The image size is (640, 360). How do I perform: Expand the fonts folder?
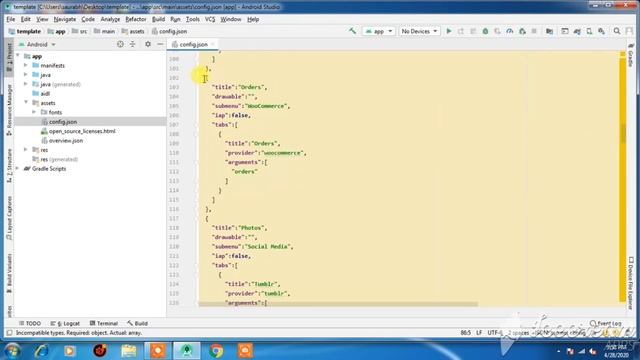[34, 112]
